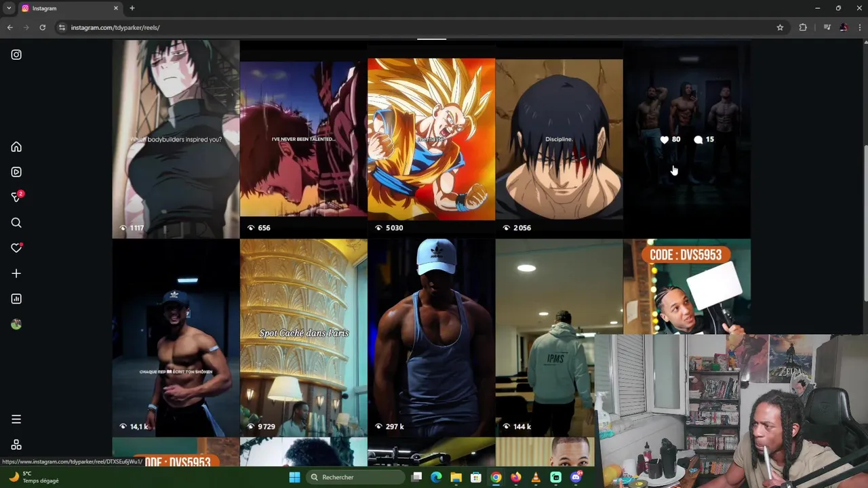Open the Windows Start menu
868x488 pixels.
(x=294, y=477)
